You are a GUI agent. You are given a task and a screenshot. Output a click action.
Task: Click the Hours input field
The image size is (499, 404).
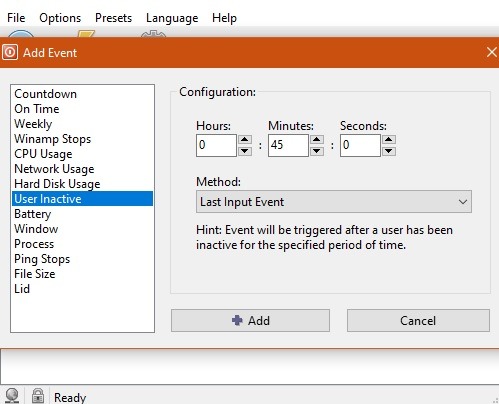point(216,145)
